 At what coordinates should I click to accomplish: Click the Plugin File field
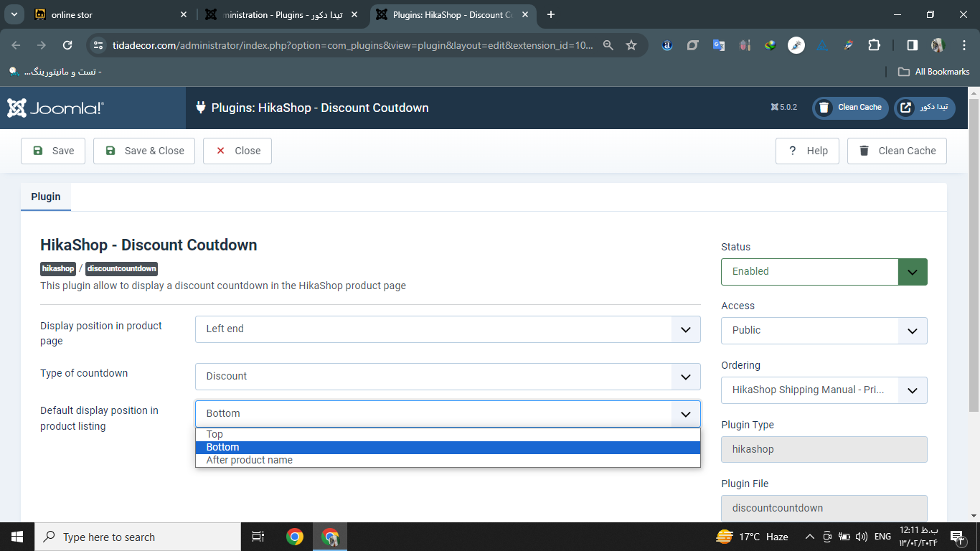(824, 509)
